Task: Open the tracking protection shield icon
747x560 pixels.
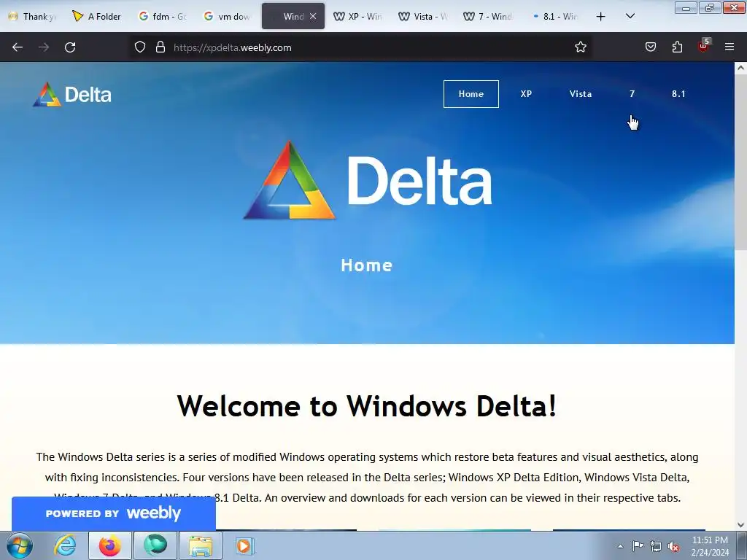Action: 139,47
